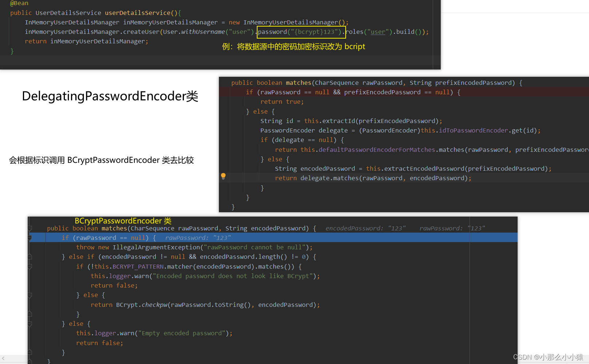Click 'extractEncodedPassword' method call
589x364 pixels.
pyautogui.click(x=424, y=169)
